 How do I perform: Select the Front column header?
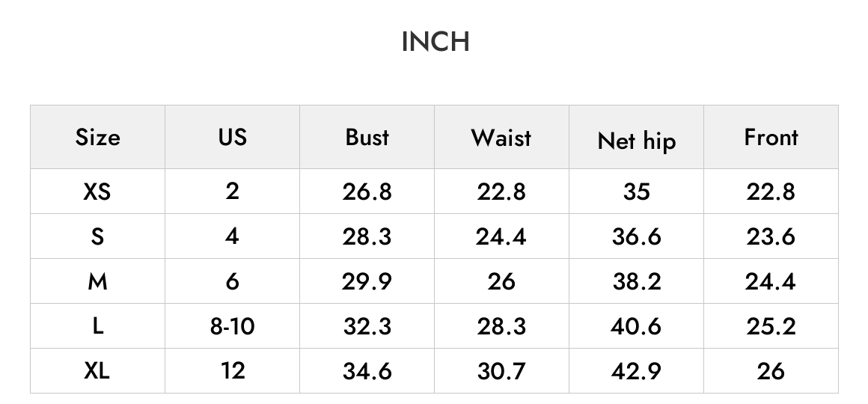click(771, 137)
